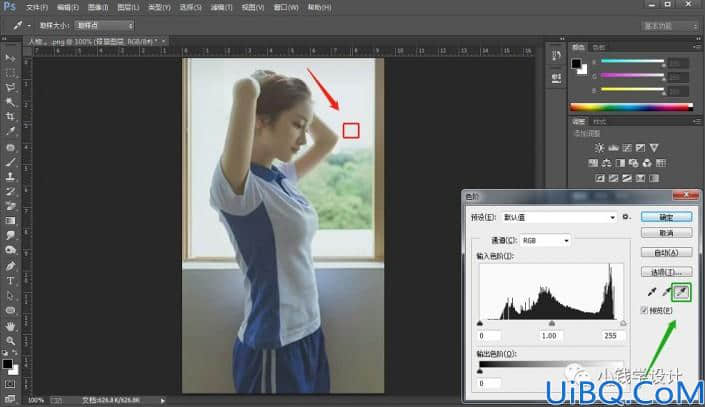Add a Levels adjustment from Adjustments panel
Screen dimensions: 705x407
(613, 148)
